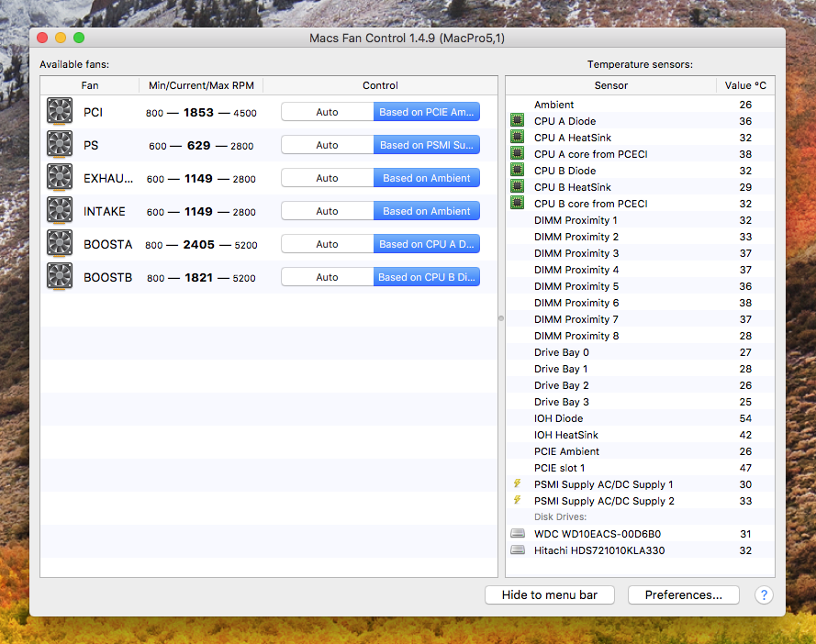This screenshot has height=644, width=816.
Task: Click the BOOSTA fan icon
Action: 60,243
